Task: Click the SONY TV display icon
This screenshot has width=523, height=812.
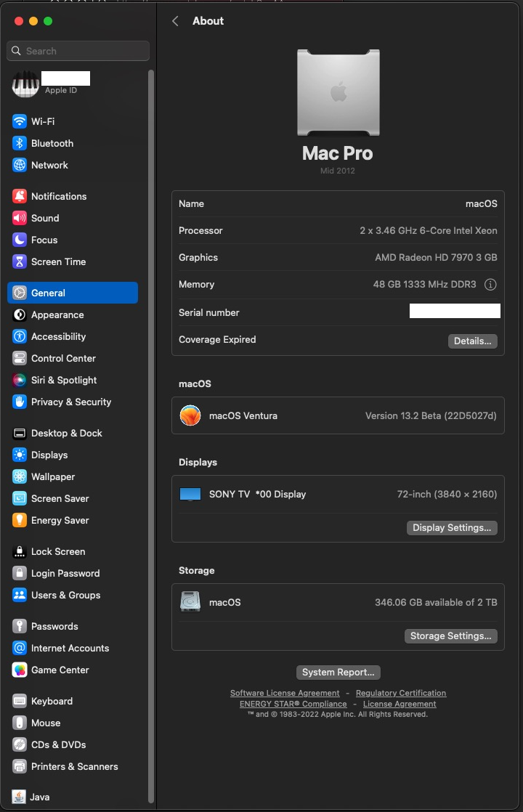Action: coord(190,494)
